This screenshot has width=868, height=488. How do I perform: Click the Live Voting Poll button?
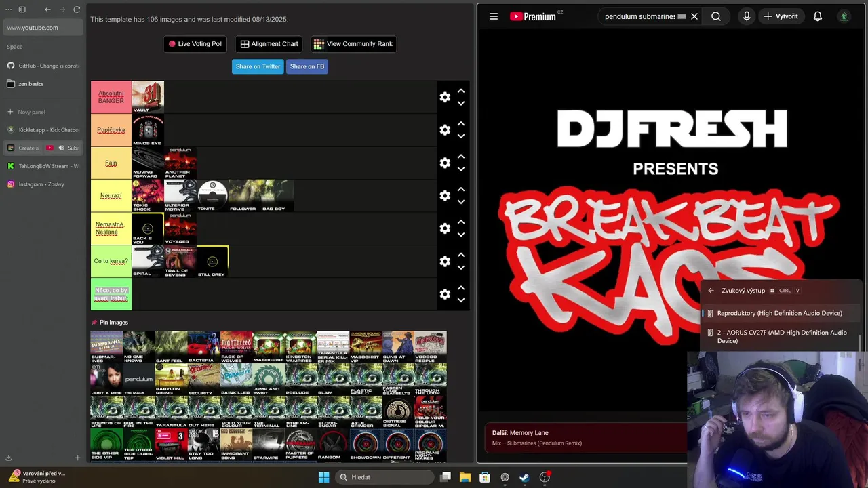coord(195,44)
